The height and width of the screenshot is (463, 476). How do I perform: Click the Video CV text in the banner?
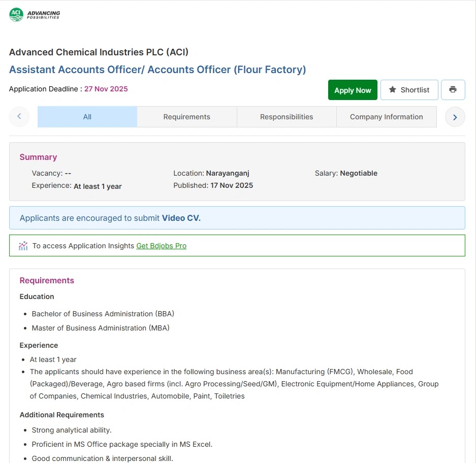[x=181, y=218]
